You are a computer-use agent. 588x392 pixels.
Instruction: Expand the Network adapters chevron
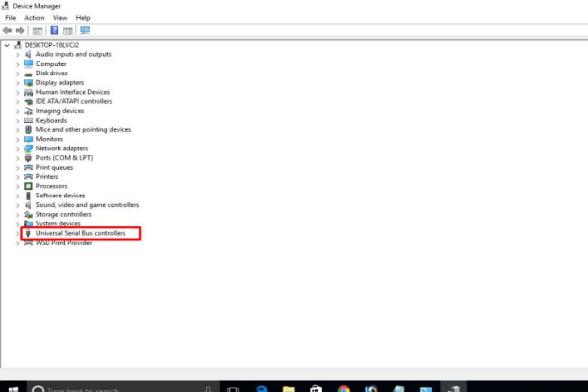pyautogui.click(x=18, y=148)
